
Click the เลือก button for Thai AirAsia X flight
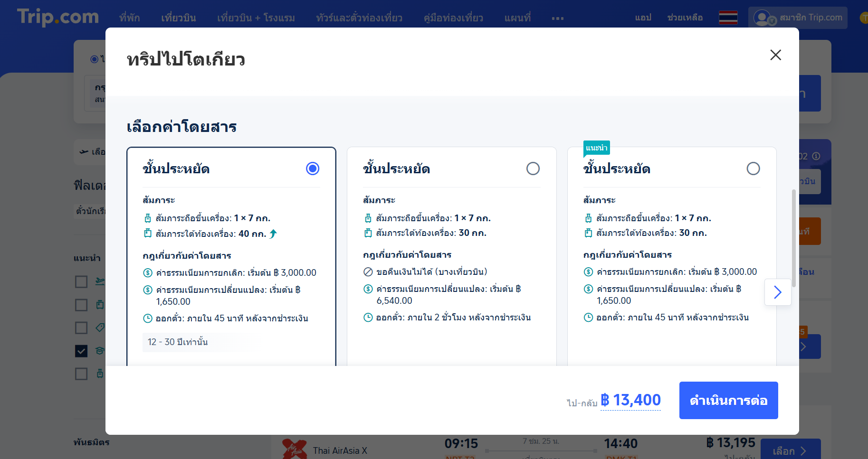(791, 450)
